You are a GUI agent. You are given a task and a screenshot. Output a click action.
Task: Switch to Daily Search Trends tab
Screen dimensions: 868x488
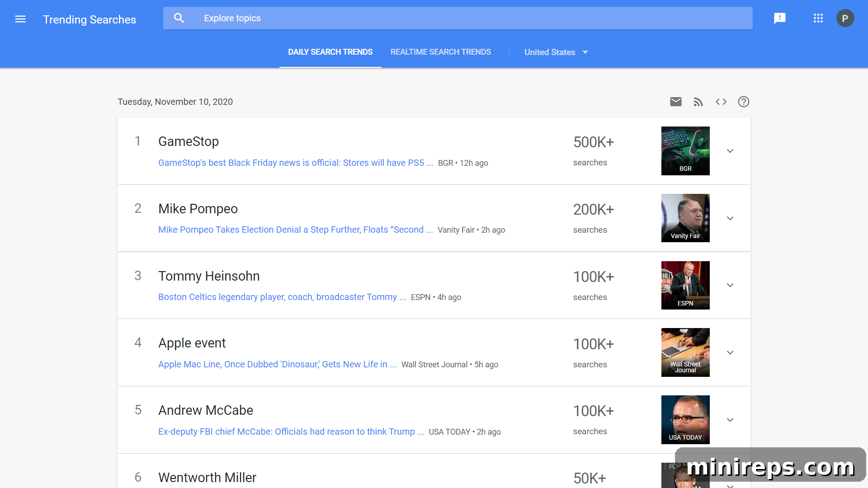[330, 52]
